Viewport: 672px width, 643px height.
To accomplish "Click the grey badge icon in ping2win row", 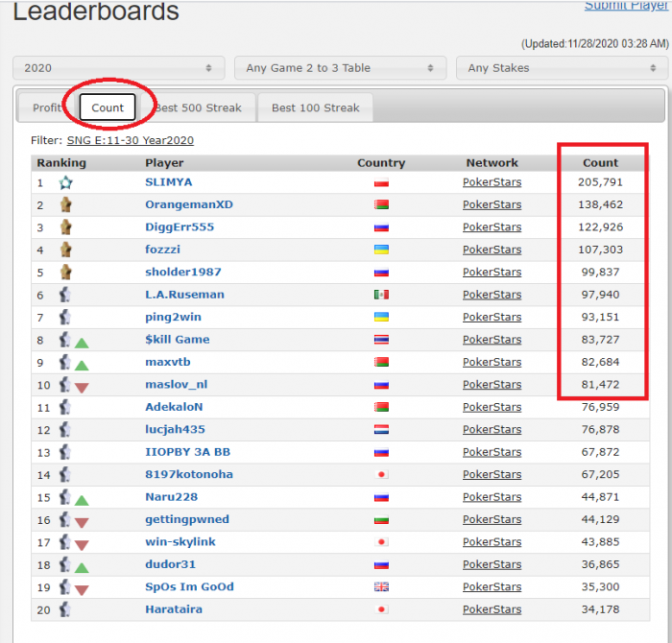I will coord(64,317).
